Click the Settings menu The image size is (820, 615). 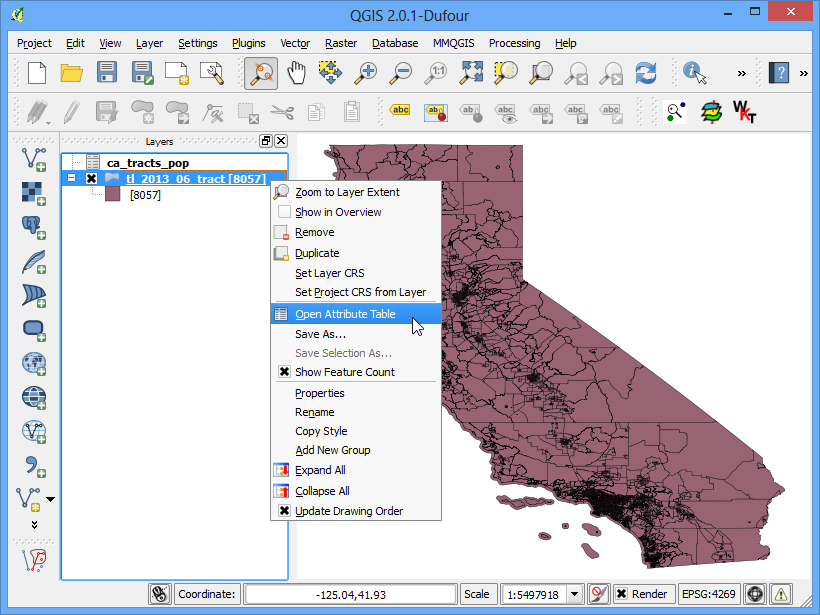[x=198, y=43]
